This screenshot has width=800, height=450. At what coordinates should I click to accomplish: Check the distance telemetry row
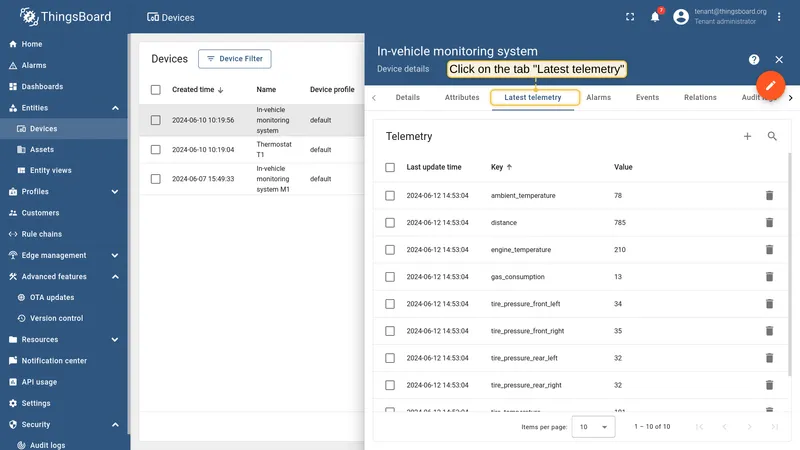coord(390,222)
